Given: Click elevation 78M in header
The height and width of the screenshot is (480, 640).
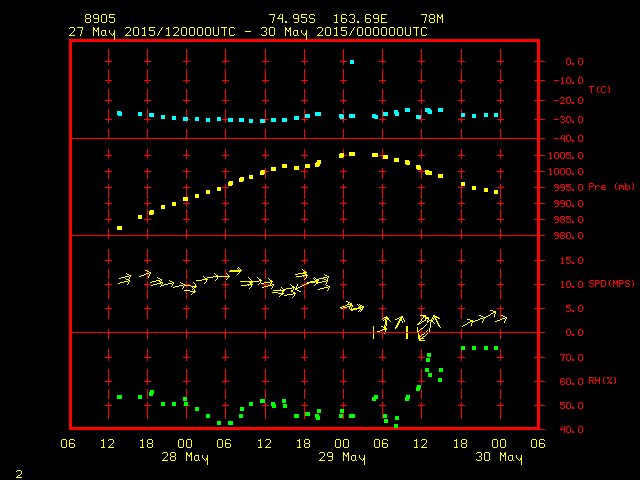Looking at the screenshot, I should point(432,19).
